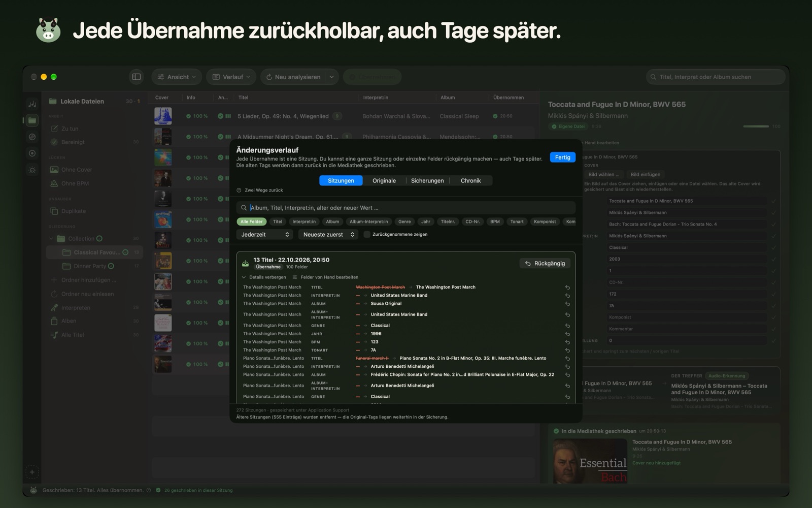
Task: Undo the Frédéric Chopin ALBUM change
Action: coord(567,375)
